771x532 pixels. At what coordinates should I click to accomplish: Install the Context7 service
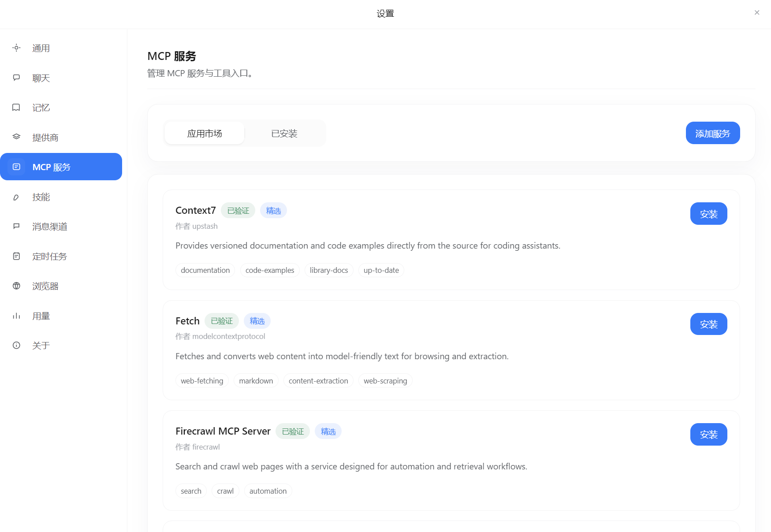(708, 213)
